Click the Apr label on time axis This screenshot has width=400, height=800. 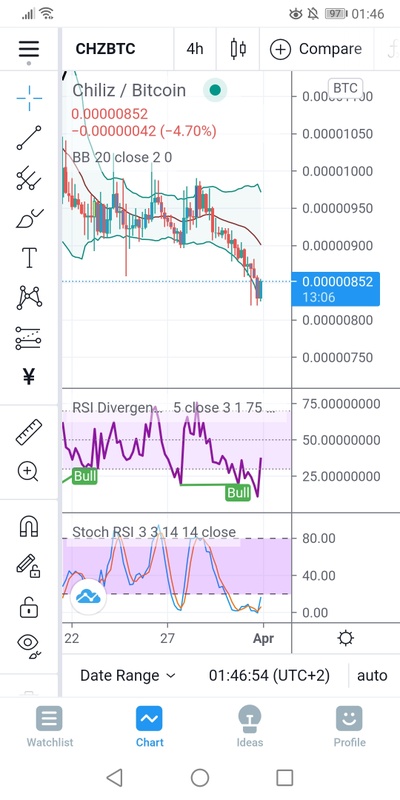(x=263, y=638)
